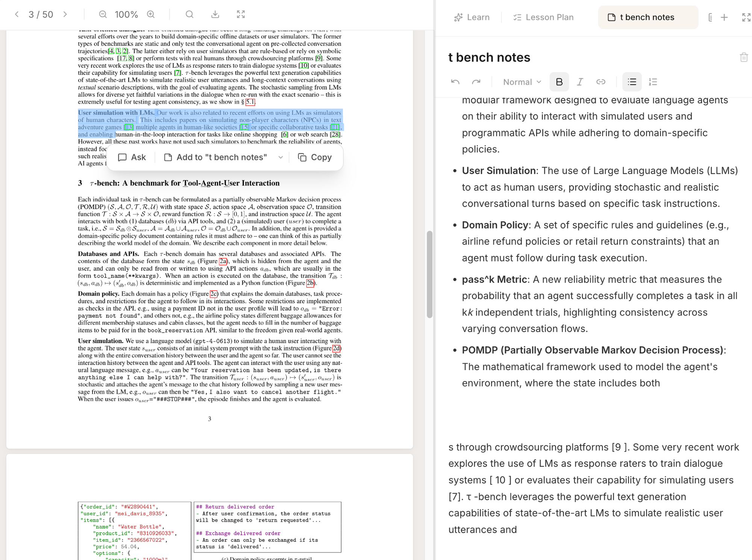The height and width of the screenshot is (560, 752).
Task: Toggle italic formatting in notes
Action: click(580, 82)
